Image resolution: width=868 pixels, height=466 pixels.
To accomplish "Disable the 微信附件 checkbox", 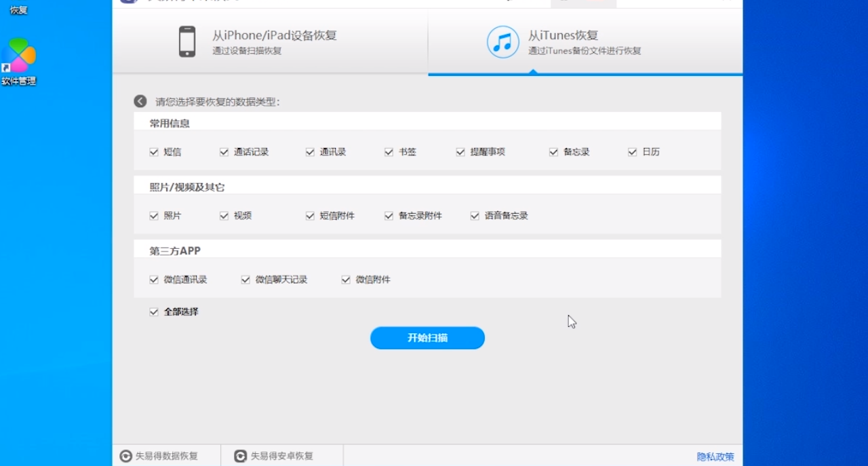I will point(347,279).
